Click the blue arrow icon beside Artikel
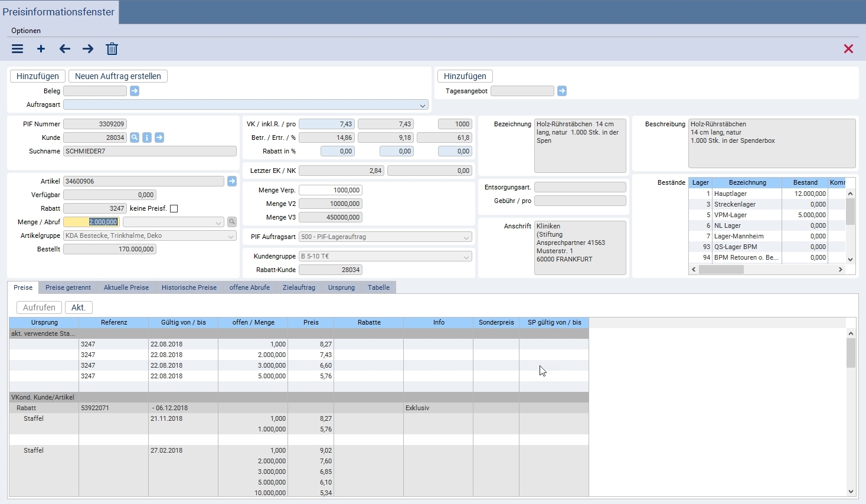 click(232, 181)
